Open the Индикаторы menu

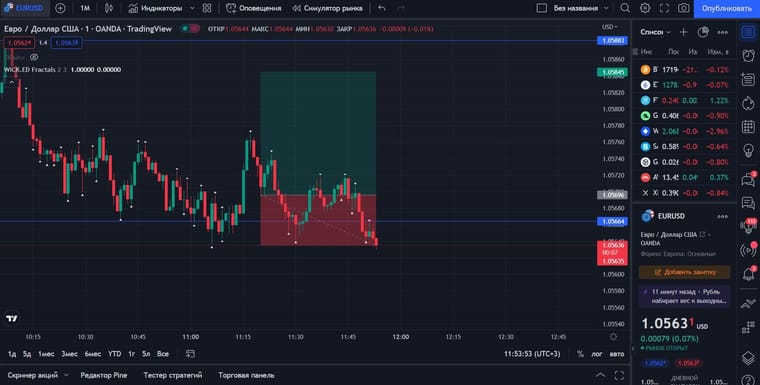point(156,8)
